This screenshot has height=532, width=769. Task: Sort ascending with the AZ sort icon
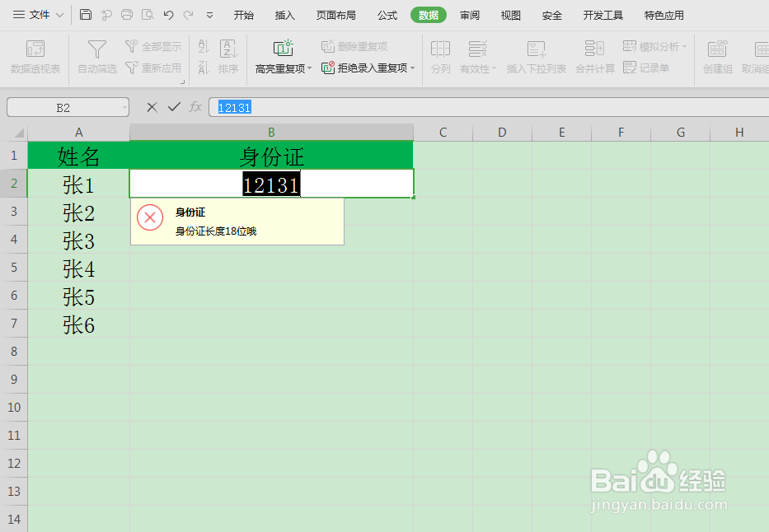203,46
